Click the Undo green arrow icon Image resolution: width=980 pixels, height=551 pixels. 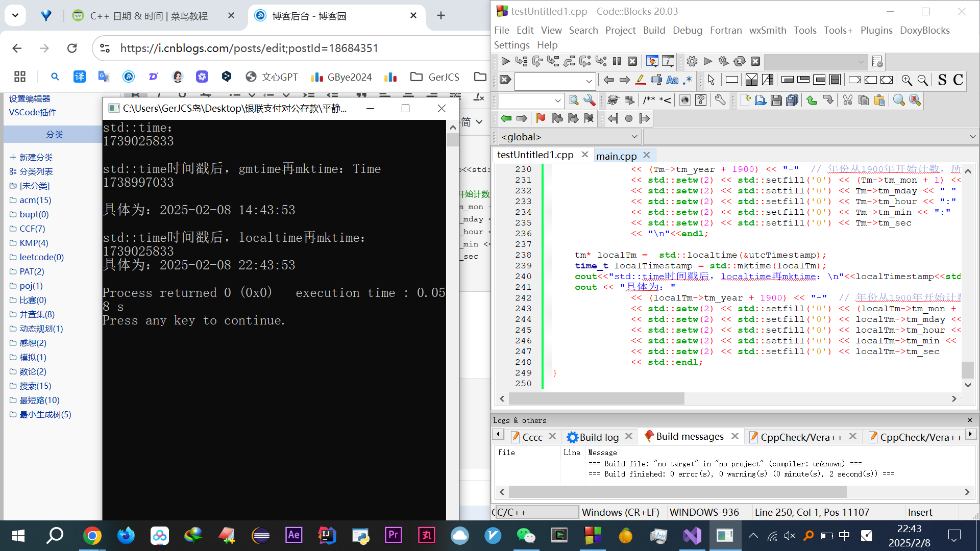coord(812,100)
